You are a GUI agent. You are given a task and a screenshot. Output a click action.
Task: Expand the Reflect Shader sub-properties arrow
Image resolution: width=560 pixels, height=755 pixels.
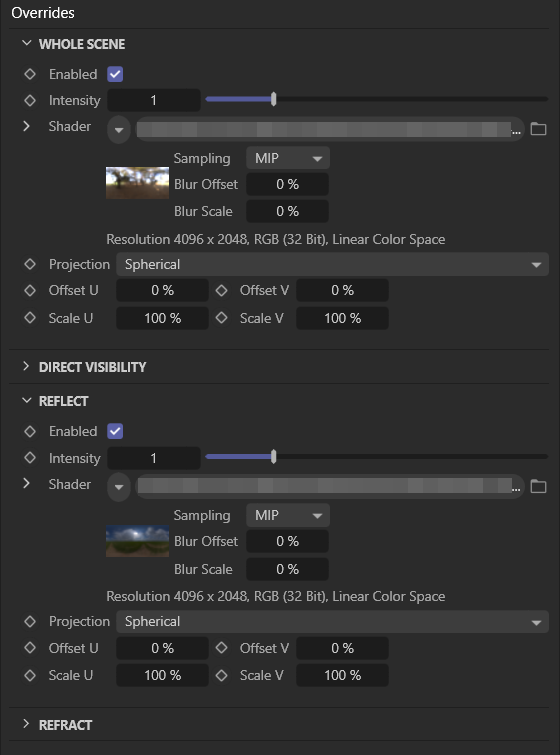coord(26,483)
